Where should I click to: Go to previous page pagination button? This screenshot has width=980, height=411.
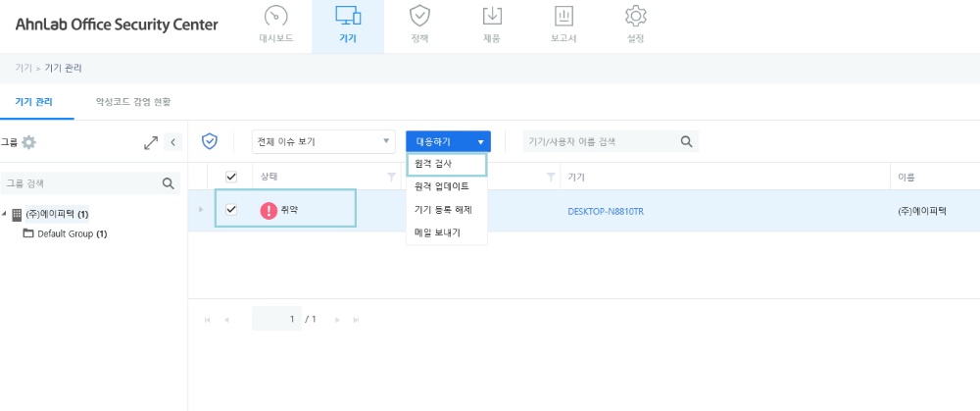[x=226, y=320]
